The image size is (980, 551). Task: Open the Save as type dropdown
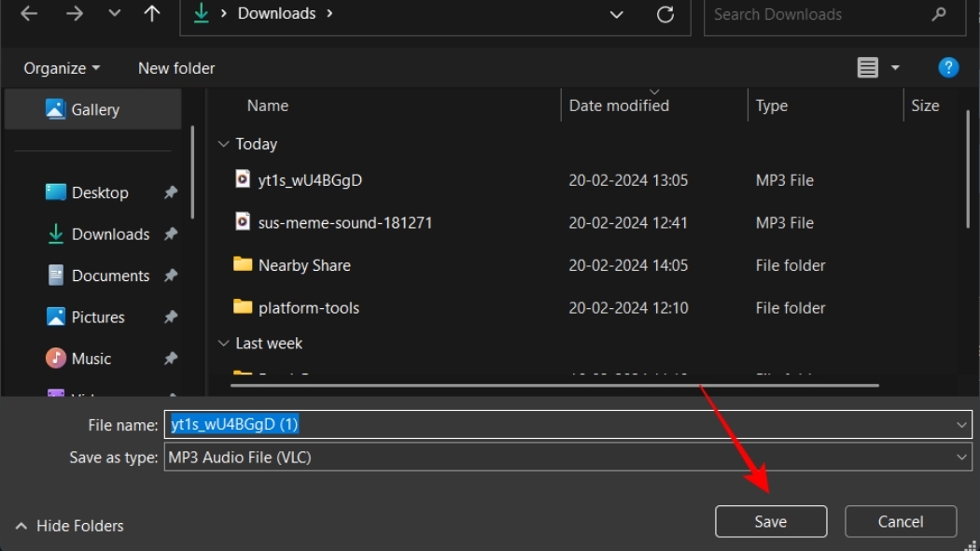click(962, 458)
